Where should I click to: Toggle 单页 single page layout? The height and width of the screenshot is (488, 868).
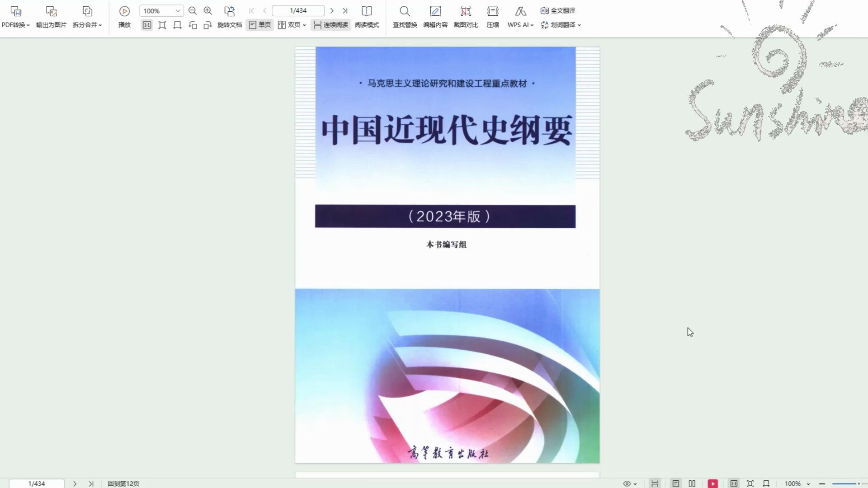260,25
